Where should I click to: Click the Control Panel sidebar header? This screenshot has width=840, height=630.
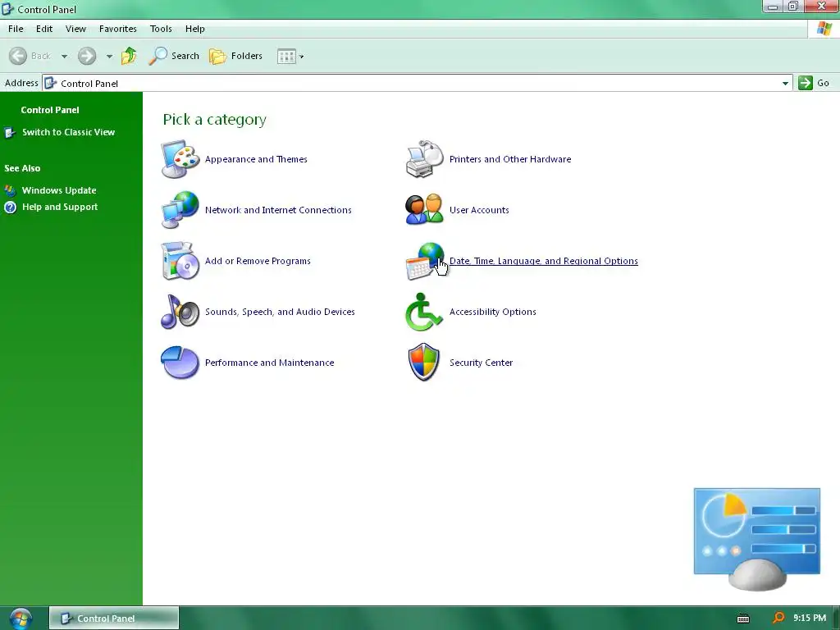coord(50,110)
